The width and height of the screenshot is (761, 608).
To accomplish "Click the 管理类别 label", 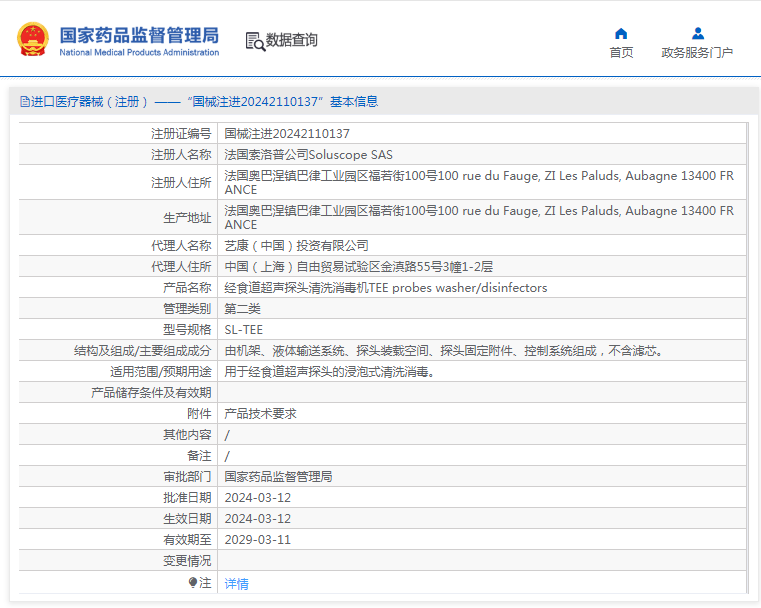I will (187, 309).
